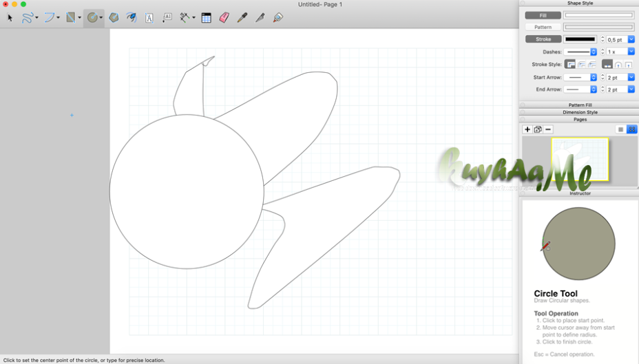Open End Arrow size 2 pt dropdown

pyautogui.click(x=631, y=89)
